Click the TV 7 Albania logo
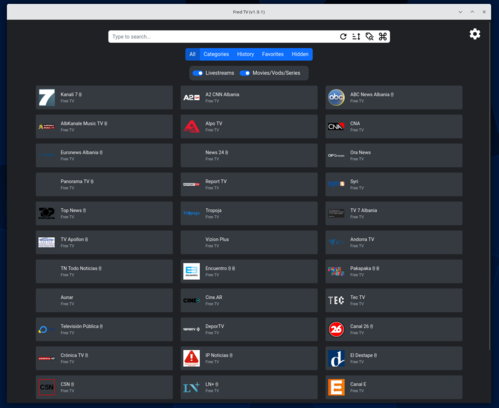This screenshot has height=408, width=499. pyautogui.click(x=336, y=213)
